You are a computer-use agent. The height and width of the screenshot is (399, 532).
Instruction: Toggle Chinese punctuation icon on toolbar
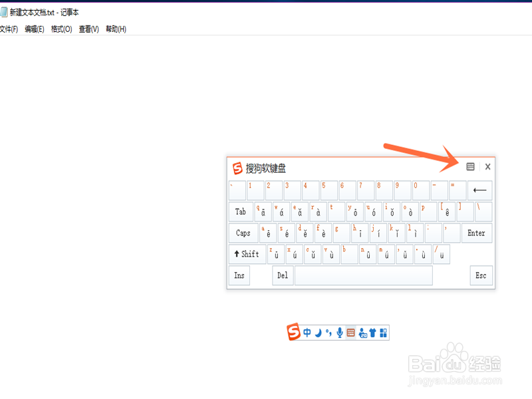(329, 333)
